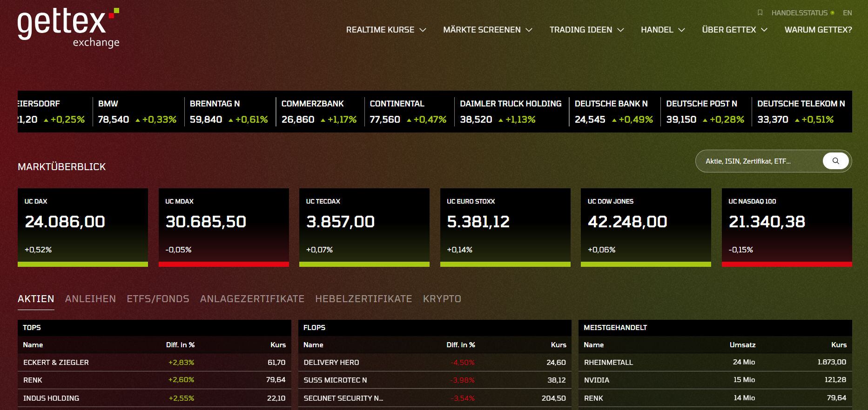Open the UC EURO STOXX index card
Screen dimensions: 868x410
click(505, 227)
